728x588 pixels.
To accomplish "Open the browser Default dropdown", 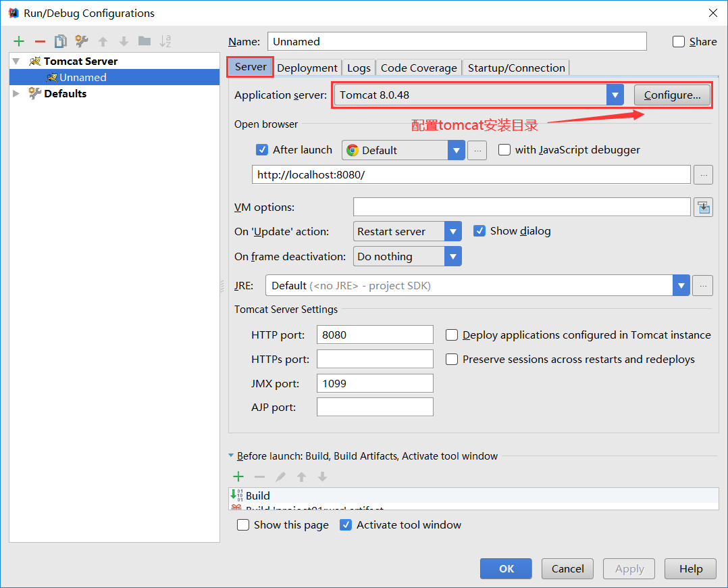I will point(456,150).
